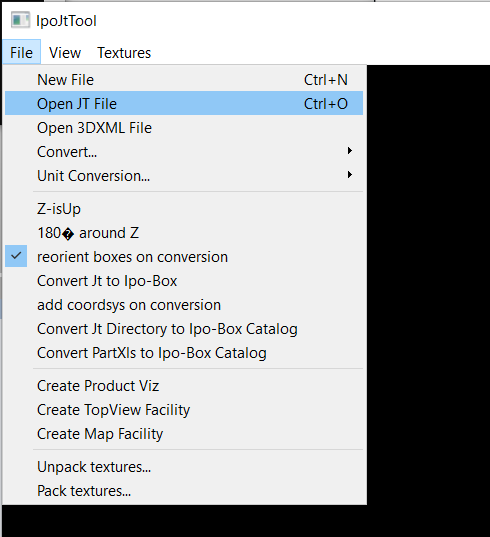Close the File menu tab
The image size is (490, 537).
pos(22,53)
